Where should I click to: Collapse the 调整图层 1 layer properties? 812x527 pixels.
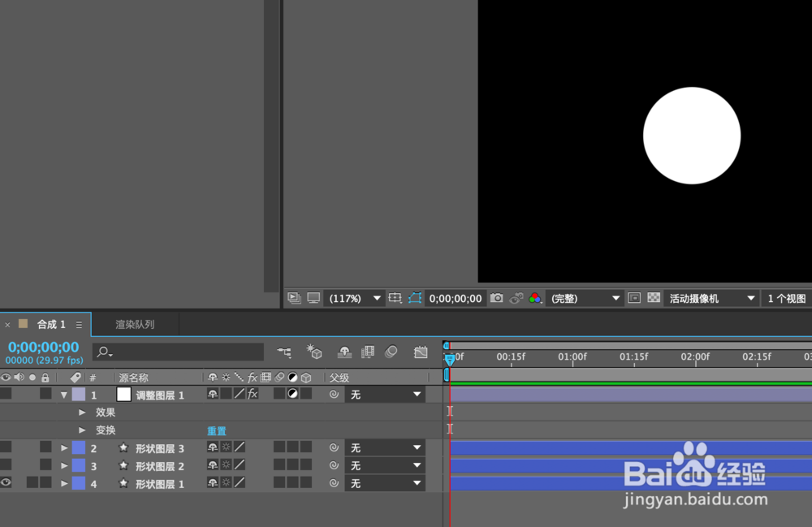pos(63,395)
